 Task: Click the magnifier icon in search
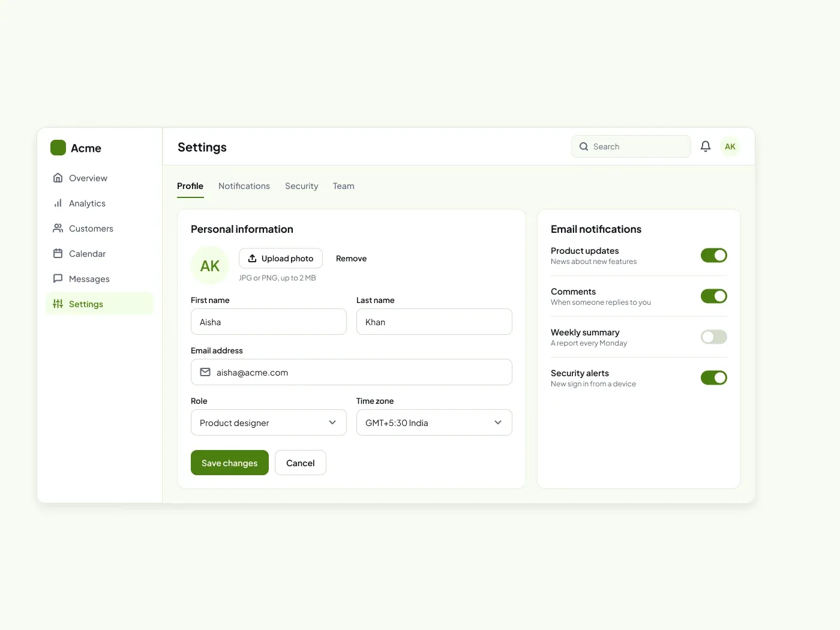coord(584,146)
